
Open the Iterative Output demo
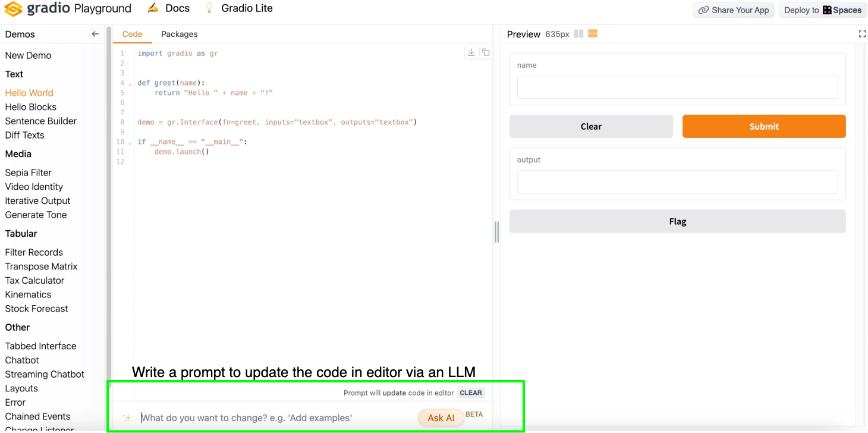click(x=37, y=201)
